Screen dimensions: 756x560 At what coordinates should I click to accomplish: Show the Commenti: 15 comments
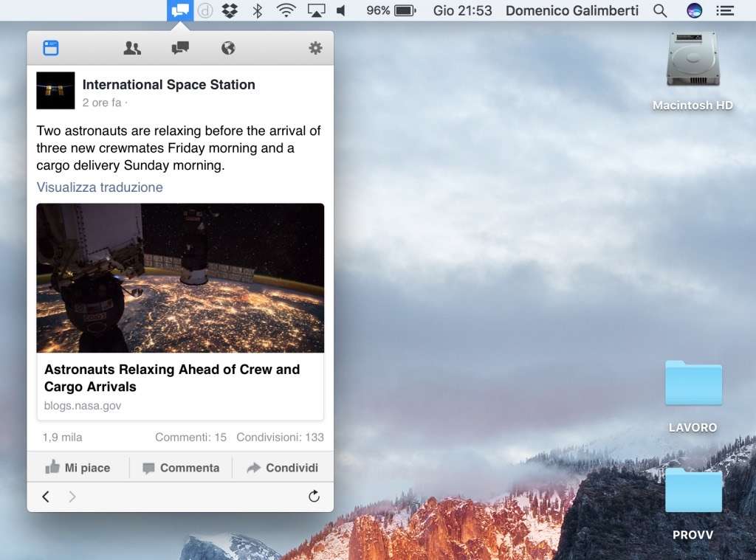click(190, 437)
